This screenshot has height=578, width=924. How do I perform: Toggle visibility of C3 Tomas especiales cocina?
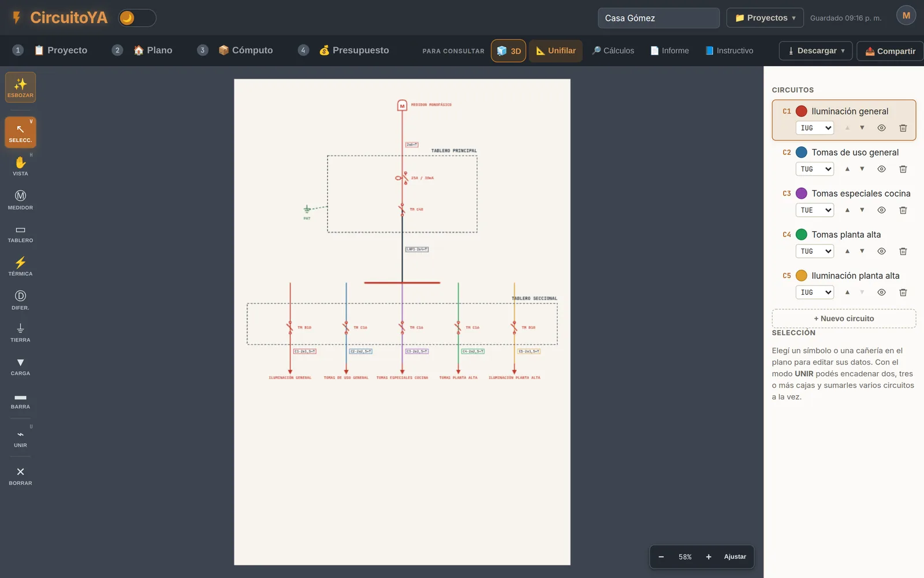pyautogui.click(x=881, y=210)
